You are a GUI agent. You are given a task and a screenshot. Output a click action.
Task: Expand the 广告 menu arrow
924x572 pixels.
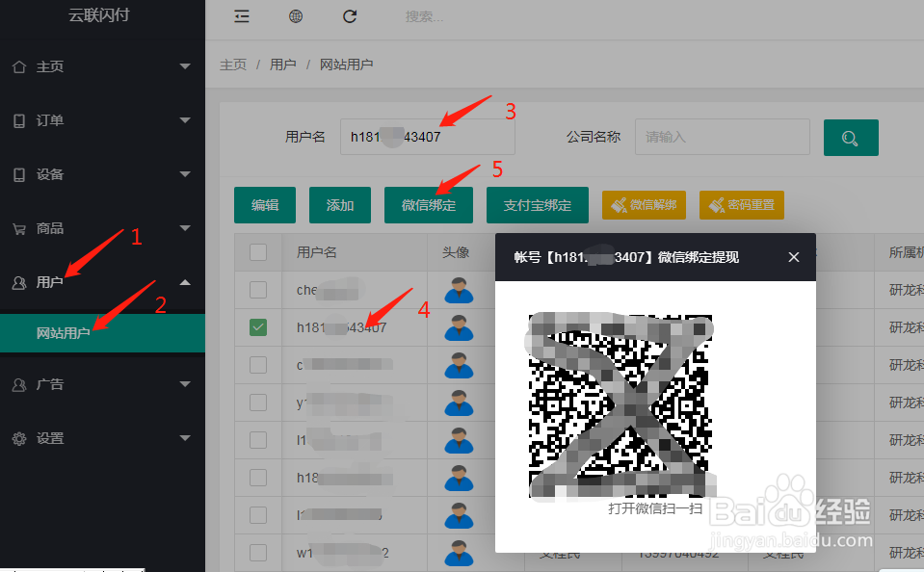point(185,384)
